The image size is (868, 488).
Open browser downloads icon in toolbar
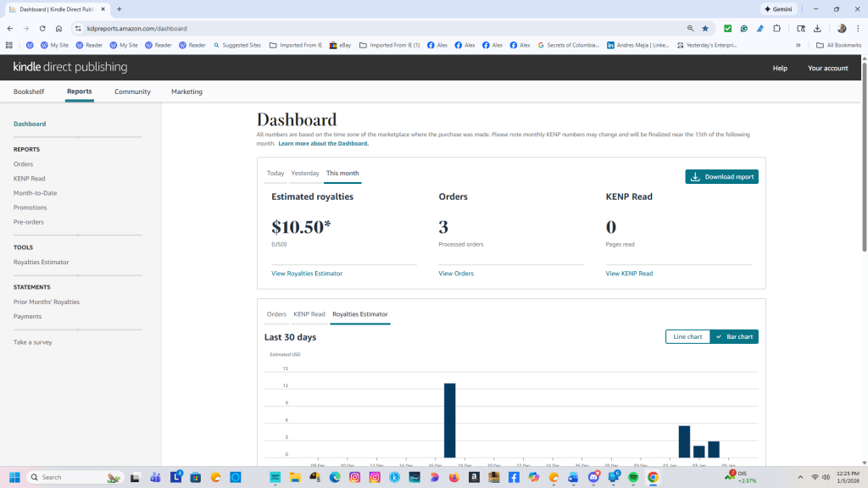(817, 28)
